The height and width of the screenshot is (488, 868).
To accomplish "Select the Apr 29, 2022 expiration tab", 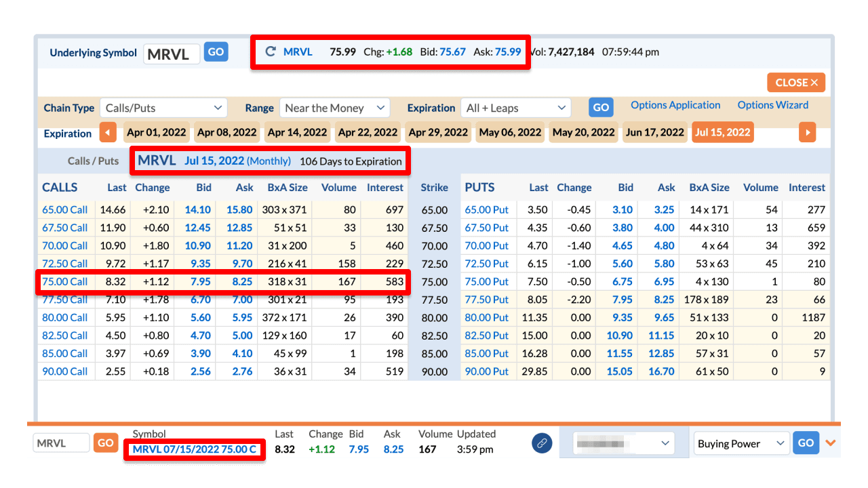I will click(x=438, y=132).
